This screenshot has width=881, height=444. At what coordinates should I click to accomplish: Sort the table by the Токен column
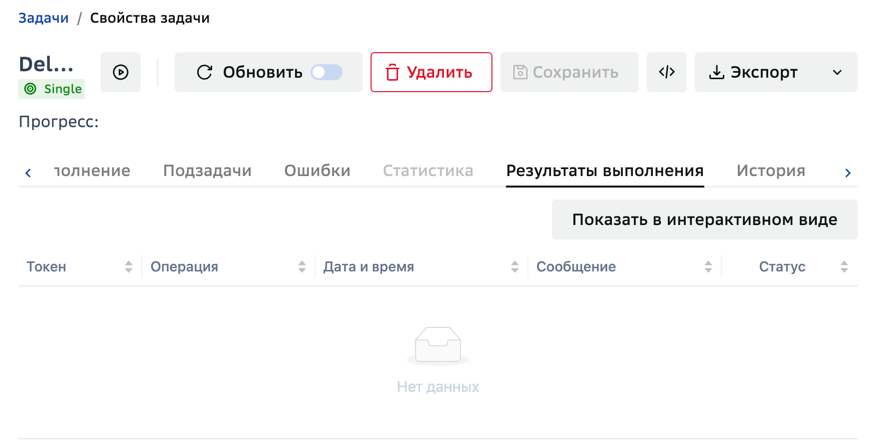pyautogui.click(x=79, y=267)
